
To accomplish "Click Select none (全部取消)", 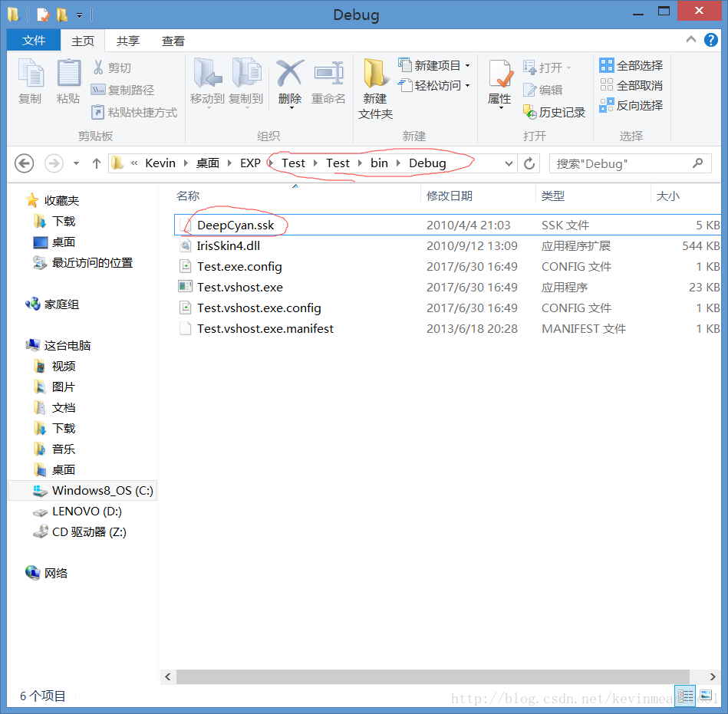I will tap(631, 85).
